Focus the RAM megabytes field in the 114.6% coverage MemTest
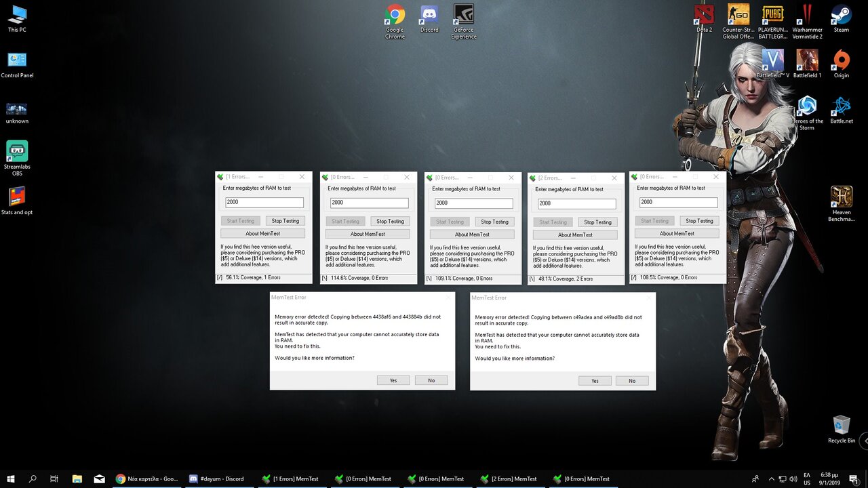 [x=369, y=203]
